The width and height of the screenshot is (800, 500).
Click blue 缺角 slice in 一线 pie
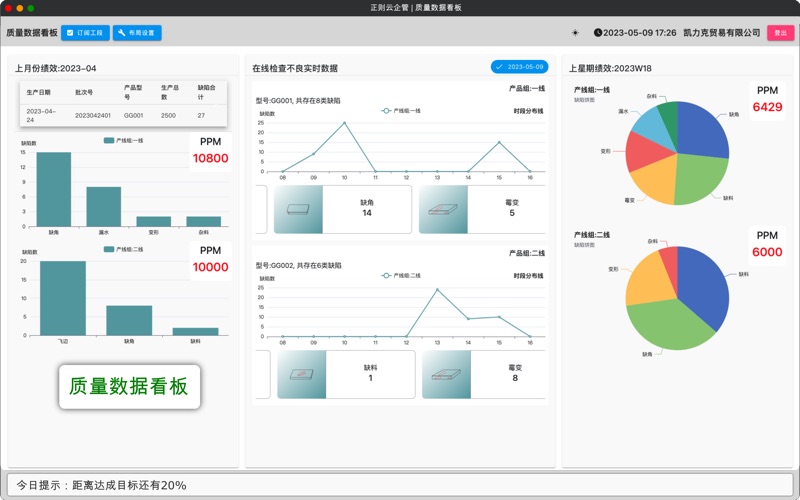[702, 130]
